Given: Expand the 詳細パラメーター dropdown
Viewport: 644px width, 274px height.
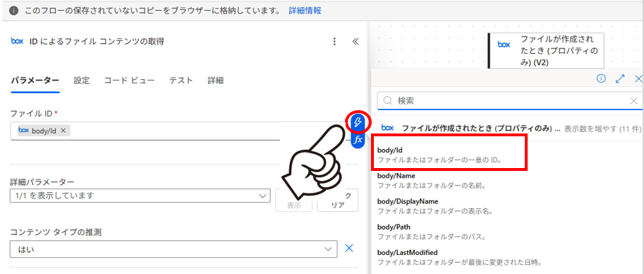Looking at the screenshot, I should (140, 196).
